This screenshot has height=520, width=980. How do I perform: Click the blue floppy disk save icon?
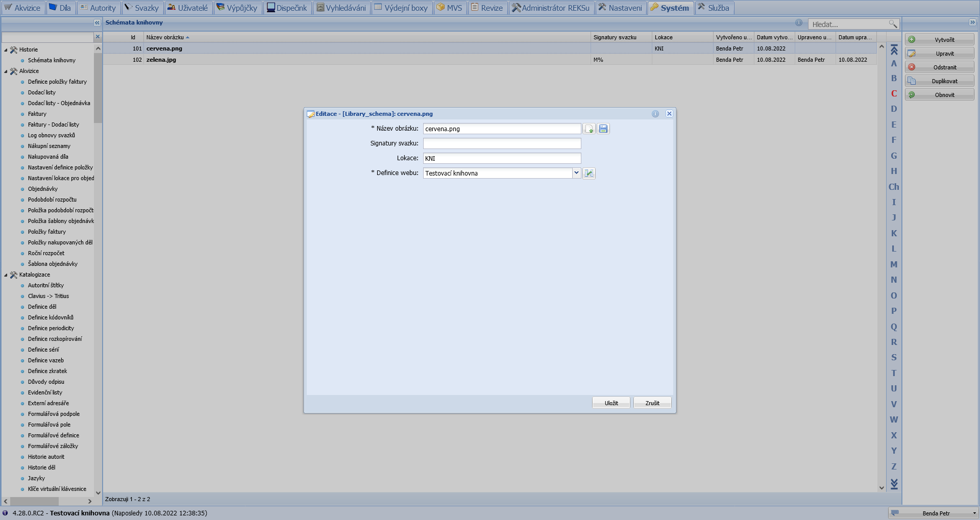603,129
